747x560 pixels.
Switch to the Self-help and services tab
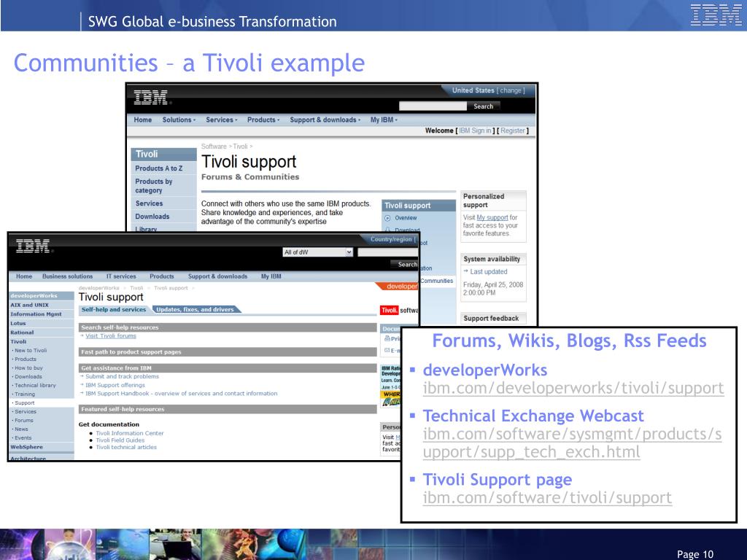114,309
